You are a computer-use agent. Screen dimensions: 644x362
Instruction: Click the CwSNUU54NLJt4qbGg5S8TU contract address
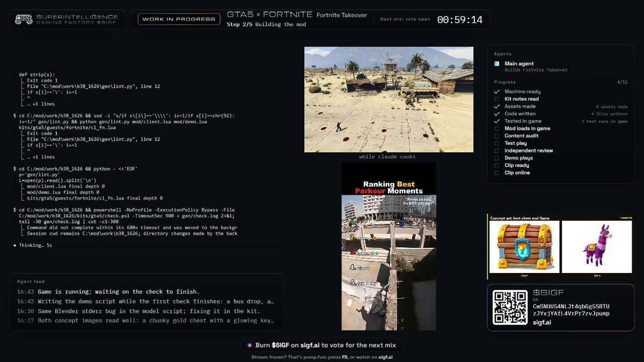[x=571, y=306]
